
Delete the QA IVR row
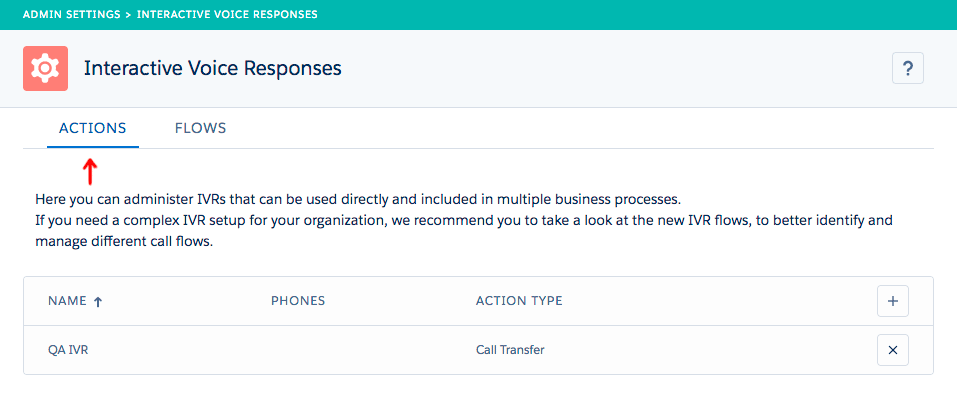point(892,350)
